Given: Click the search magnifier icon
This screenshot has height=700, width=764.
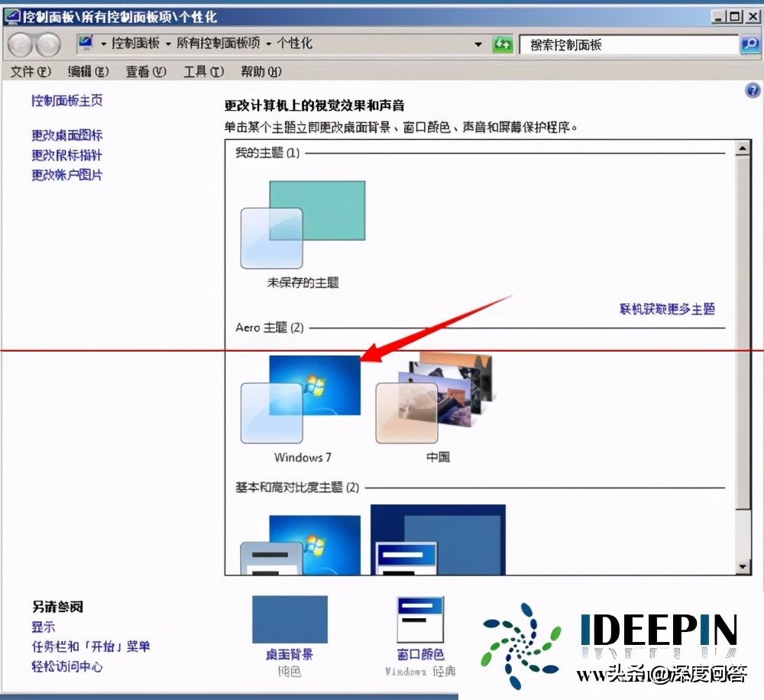Looking at the screenshot, I should [x=749, y=44].
